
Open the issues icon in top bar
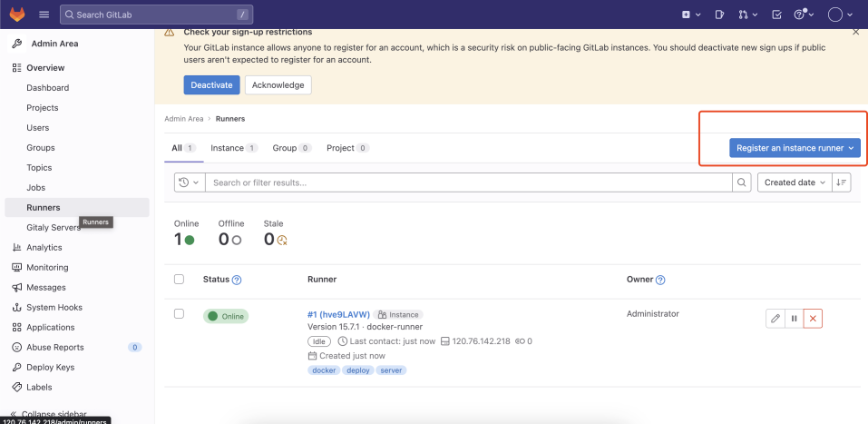pyautogui.click(x=719, y=15)
